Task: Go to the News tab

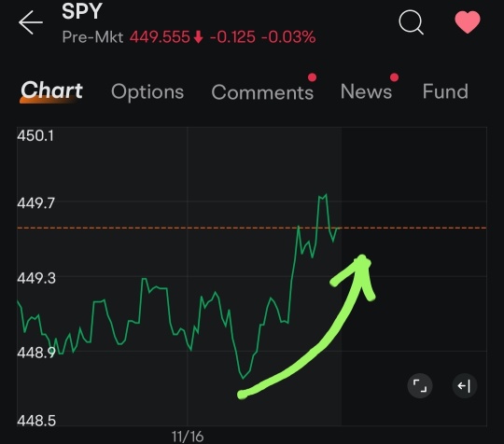Action: click(x=366, y=91)
